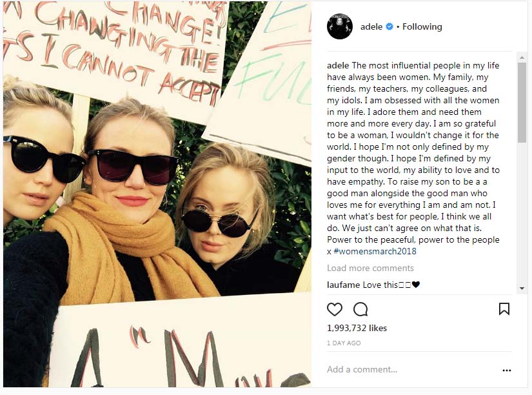Open the three-dot more options menu
The height and width of the screenshot is (395, 532).
click(x=507, y=370)
